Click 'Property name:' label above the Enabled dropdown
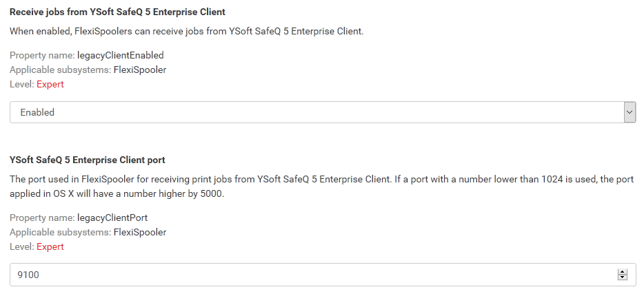Viewport: 644px width, 296px height. click(x=41, y=55)
